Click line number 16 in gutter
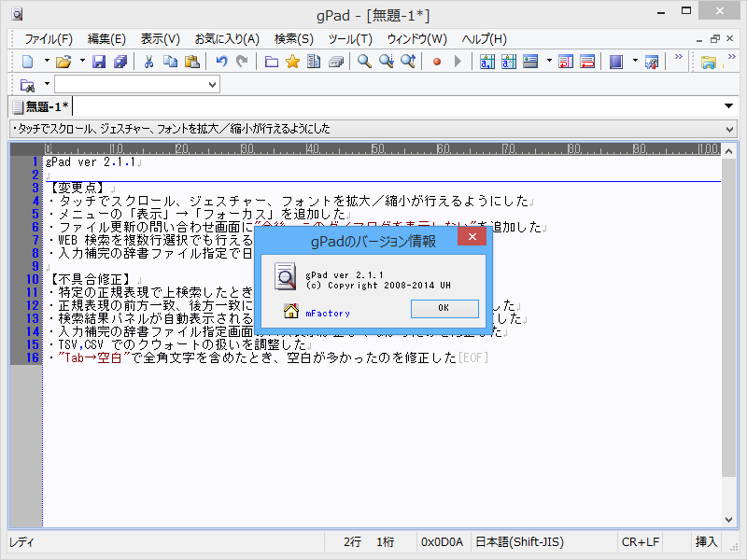This screenshot has height=560, width=747. click(33, 357)
